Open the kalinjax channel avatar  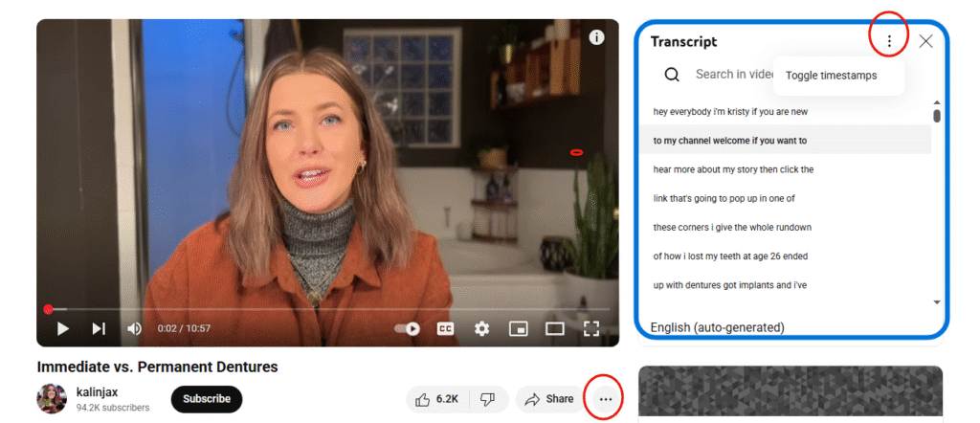coord(52,399)
